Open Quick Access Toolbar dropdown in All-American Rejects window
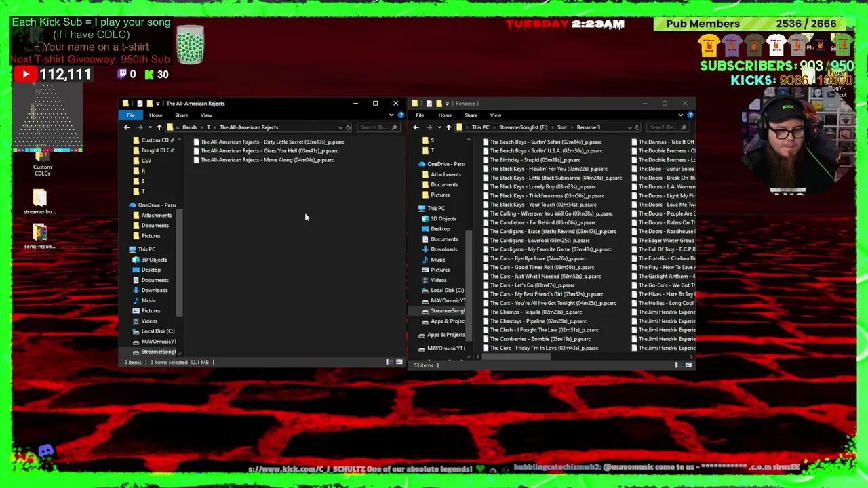The image size is (868, 488). pyautogui.click(x=159, y=104)
